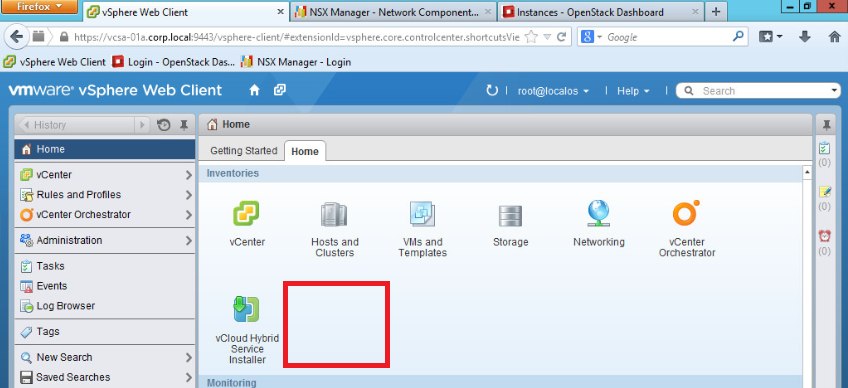
Task: Open the Firefox application menu
Action: pos(39,7)
